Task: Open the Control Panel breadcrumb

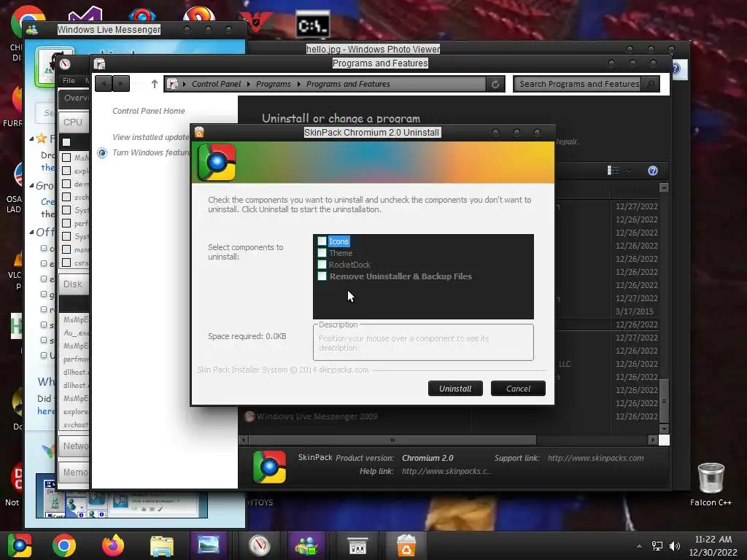Action: [216, 84]
